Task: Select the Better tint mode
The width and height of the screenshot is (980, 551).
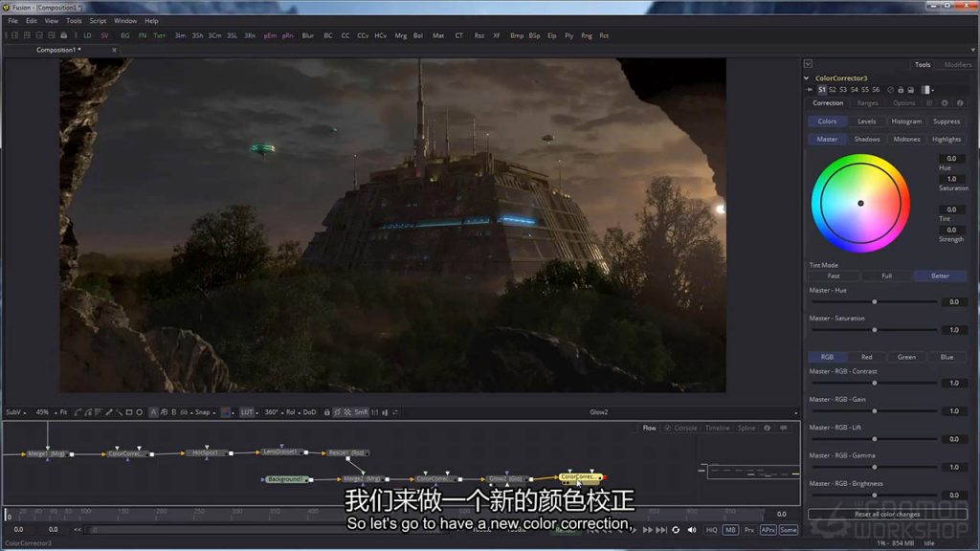Action: pyautogui.click(x=940, y=275)
